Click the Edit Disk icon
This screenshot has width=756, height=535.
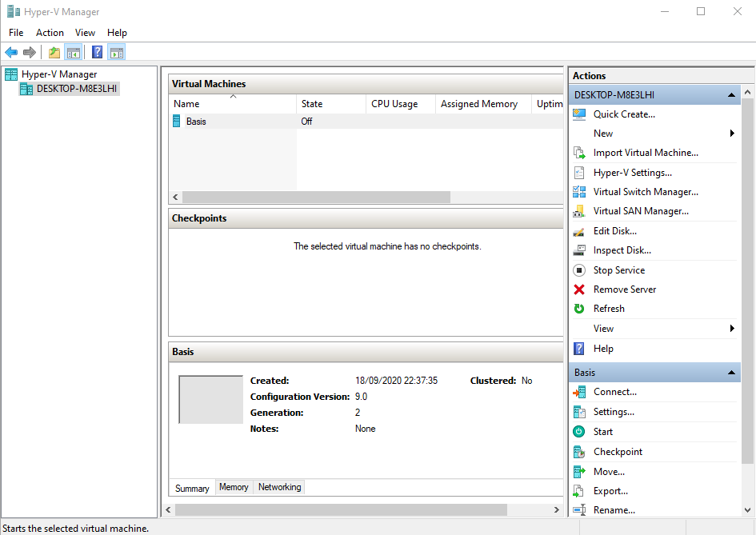tap(579, 231)
